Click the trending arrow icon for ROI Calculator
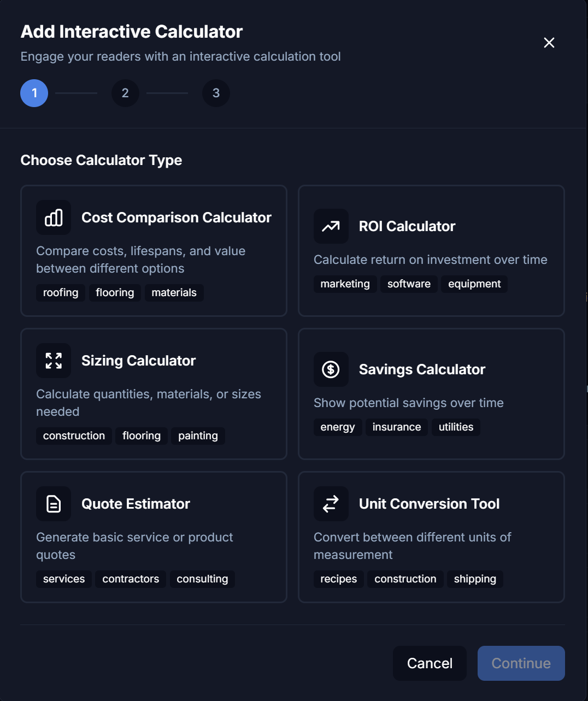 click(x=331, y=226)
